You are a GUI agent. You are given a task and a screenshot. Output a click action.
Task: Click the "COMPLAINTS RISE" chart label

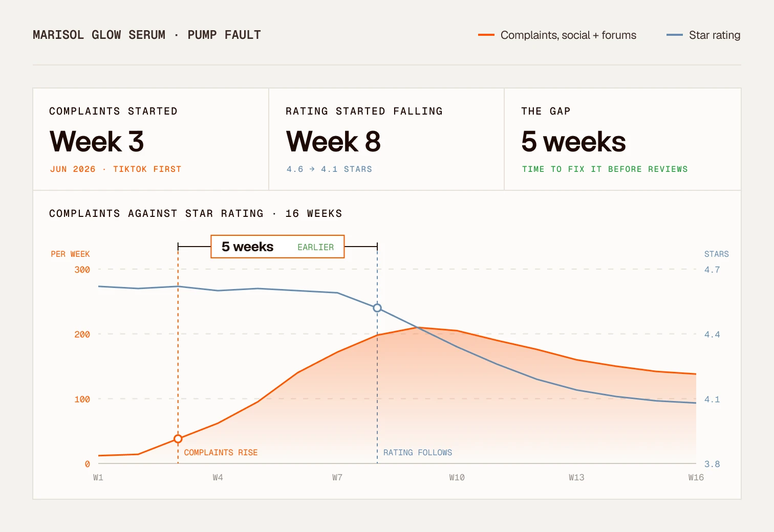tap(221, 452)
